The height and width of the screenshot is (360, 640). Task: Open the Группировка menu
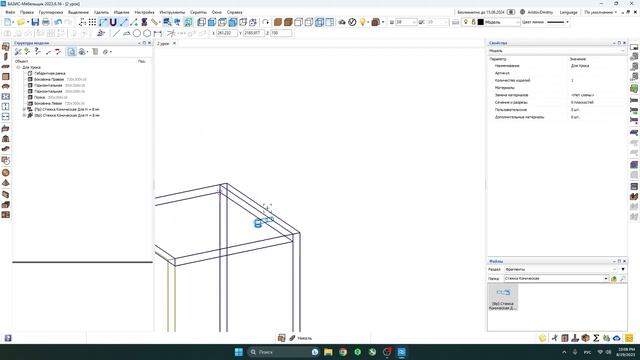tap(51, 12)
